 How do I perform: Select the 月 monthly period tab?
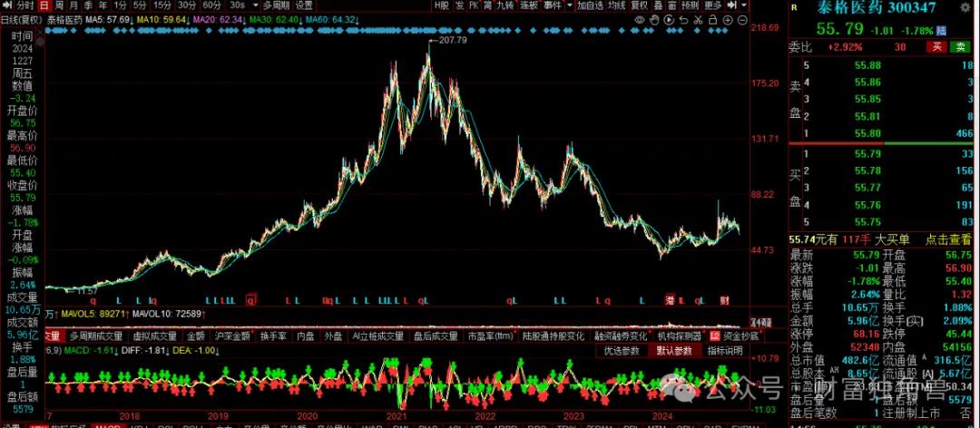pyautogui.click(x=73, y=5)
